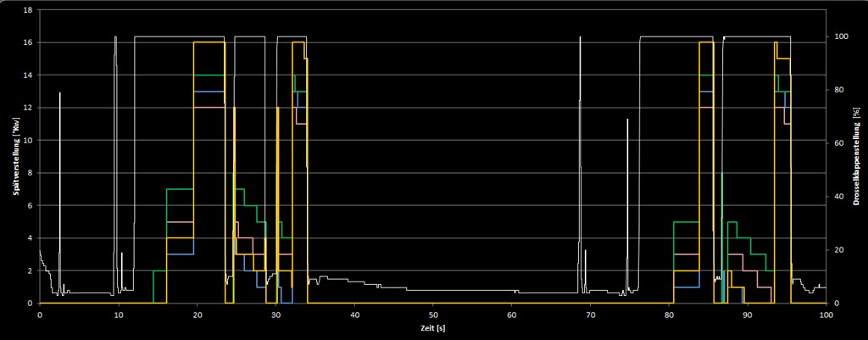Click the white spike peak near 2.5 seconds
The width and height of the screenshot is (868, 340).
pyautogui.click(x=59, y=93)
